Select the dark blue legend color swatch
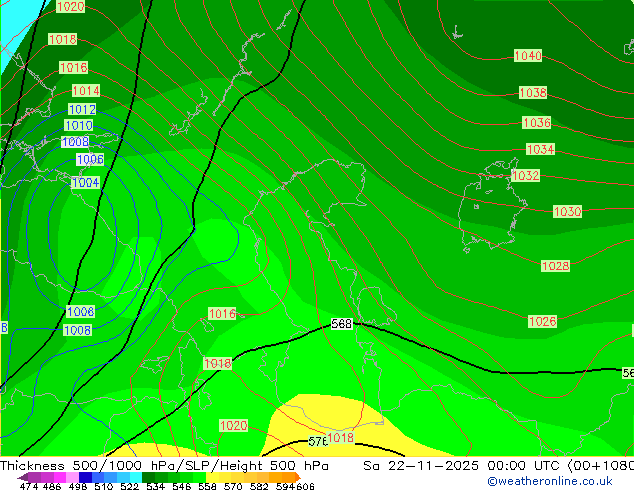 click(x=85, y=477)
